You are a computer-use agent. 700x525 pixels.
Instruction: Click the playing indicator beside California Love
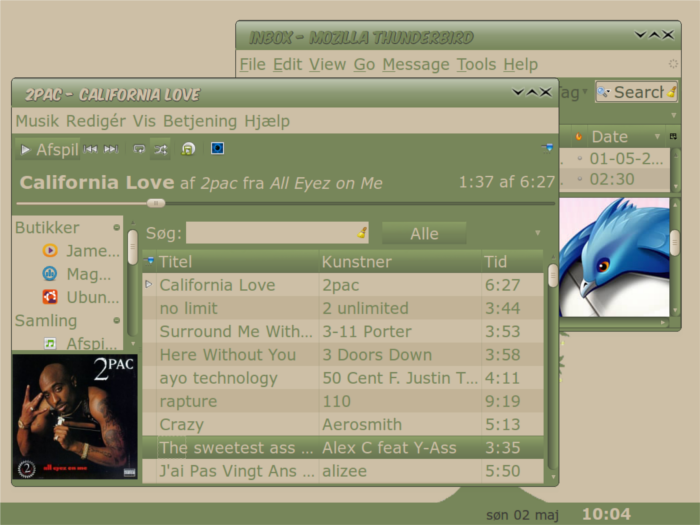pyautogui.click(x=149, y=284)
